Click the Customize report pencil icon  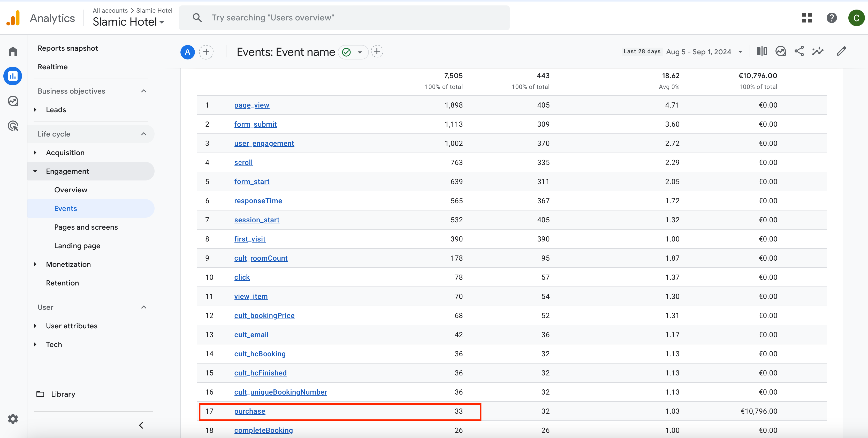[841, 51]
